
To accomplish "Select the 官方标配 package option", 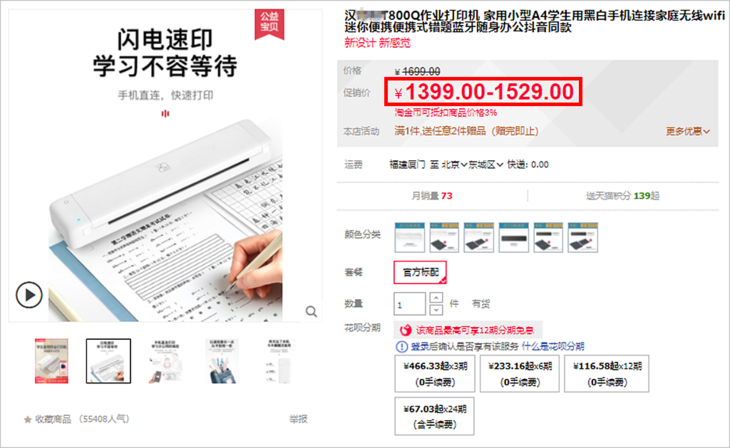I will [x=420, y=272].
